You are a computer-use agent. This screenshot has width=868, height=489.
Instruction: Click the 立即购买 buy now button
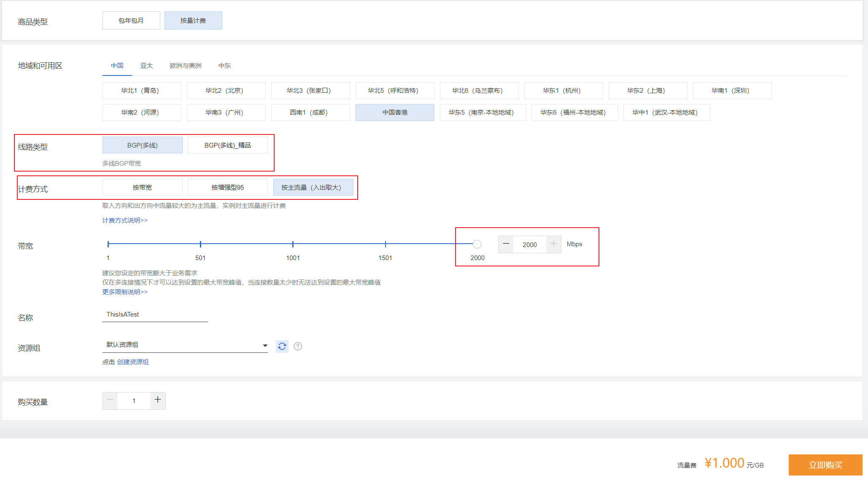[x=825, y=465]
